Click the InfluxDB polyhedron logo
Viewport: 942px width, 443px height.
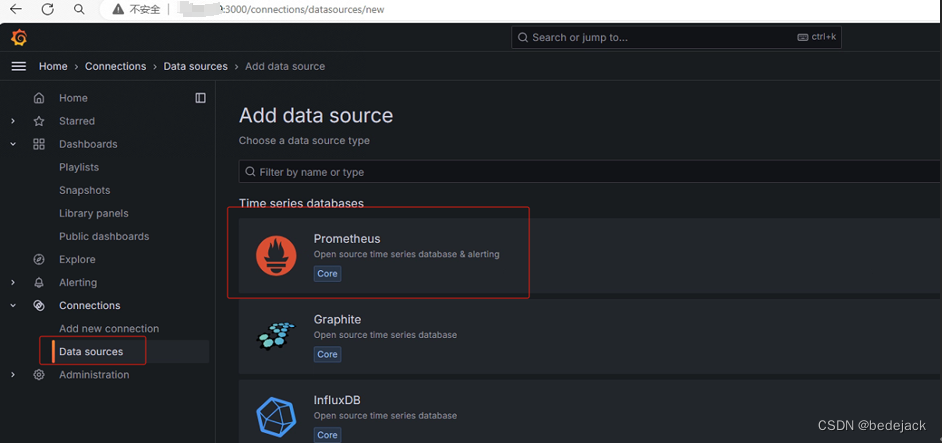point(276,417)
